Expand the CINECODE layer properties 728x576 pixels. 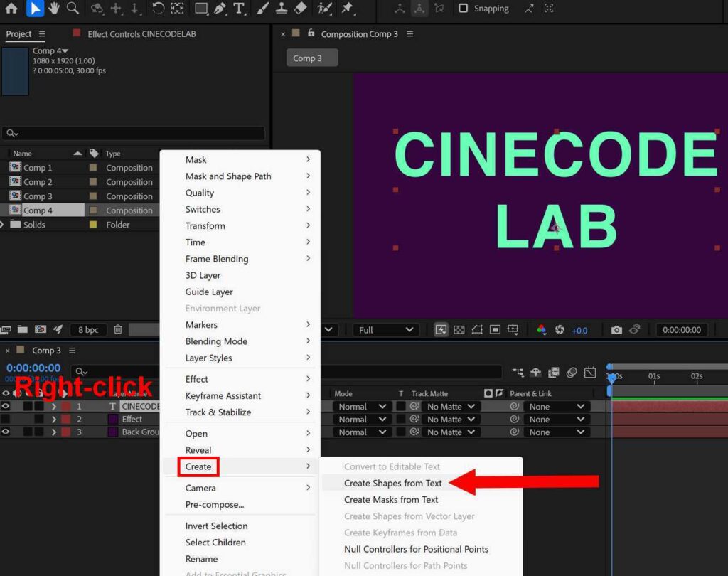pos(54,407)
